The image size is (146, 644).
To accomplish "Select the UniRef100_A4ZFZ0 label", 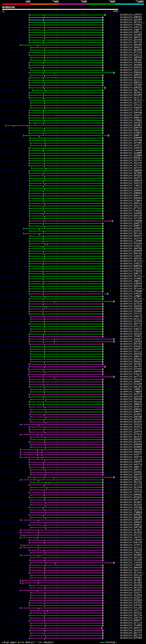I will pyautogui.click(x=131, y=146).
